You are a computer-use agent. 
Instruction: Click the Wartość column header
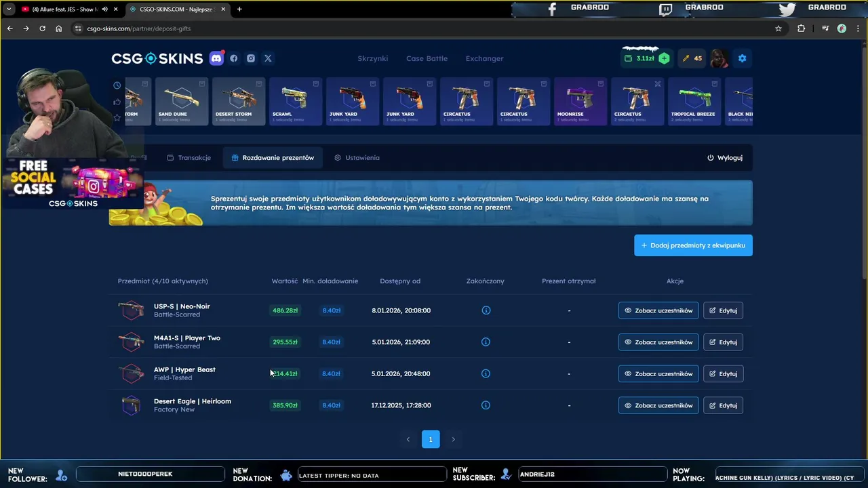tap(285, 281)
